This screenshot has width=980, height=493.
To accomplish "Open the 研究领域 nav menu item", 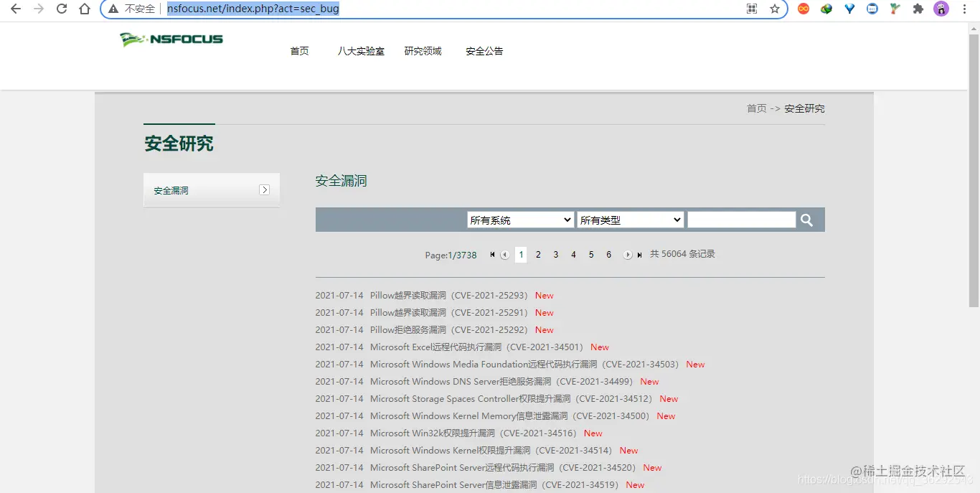I will tap(423, 51).
